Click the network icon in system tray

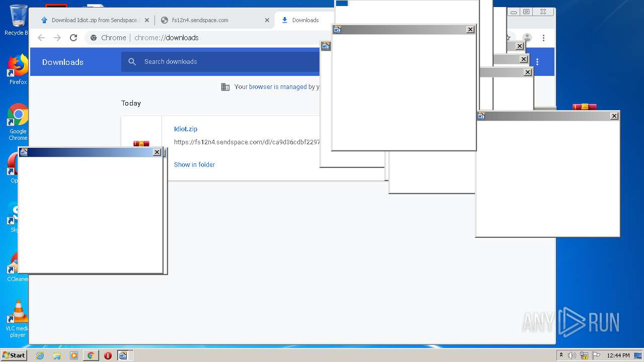point(584,355)
